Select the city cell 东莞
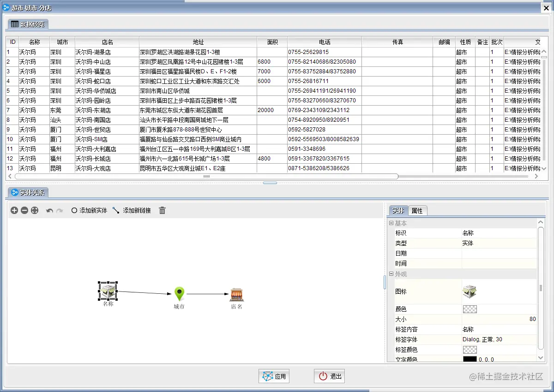554x392 pixels. (x=62, y=110)
